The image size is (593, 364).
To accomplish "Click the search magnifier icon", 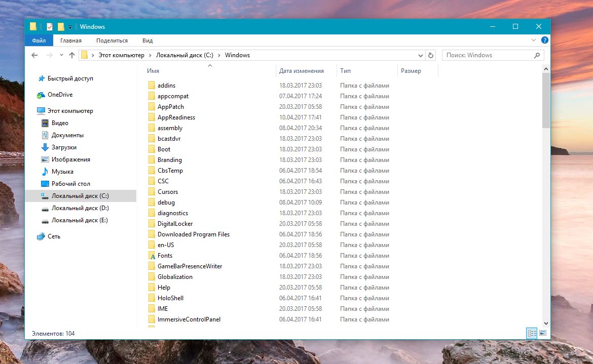I will click(537, 56).
